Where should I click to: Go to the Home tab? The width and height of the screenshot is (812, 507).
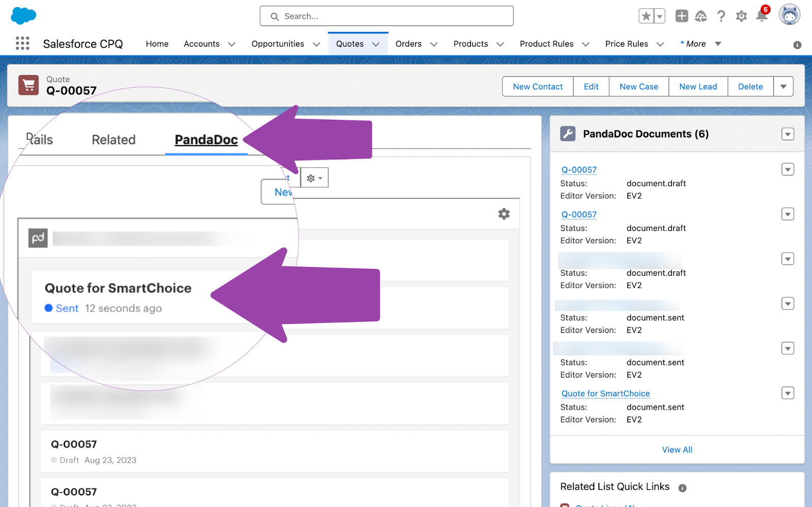click(157, 44)
